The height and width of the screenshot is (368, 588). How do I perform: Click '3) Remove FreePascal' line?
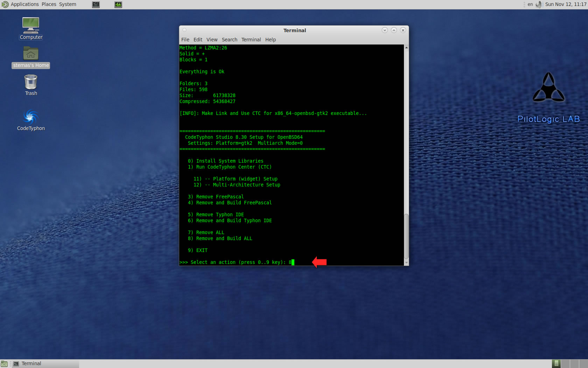[x=216, y=197]
